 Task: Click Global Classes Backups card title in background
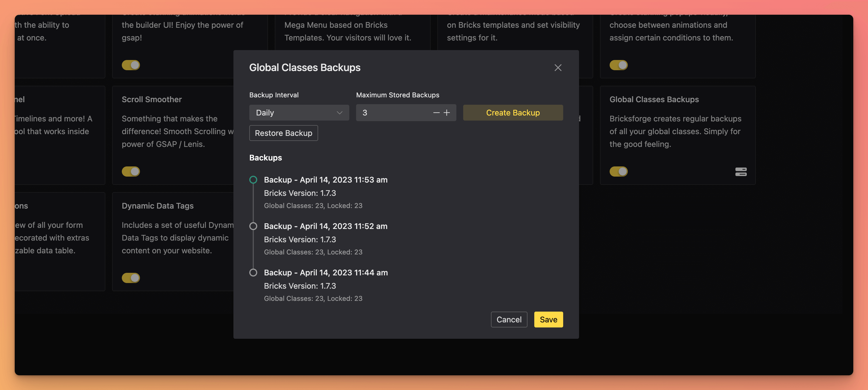click(654, 99)
